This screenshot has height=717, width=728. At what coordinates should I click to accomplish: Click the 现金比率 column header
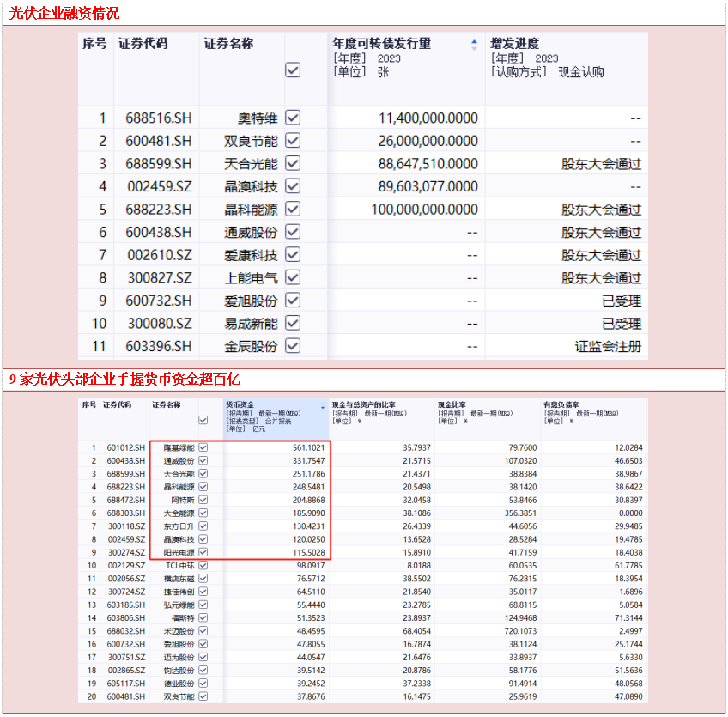point(452,404)
